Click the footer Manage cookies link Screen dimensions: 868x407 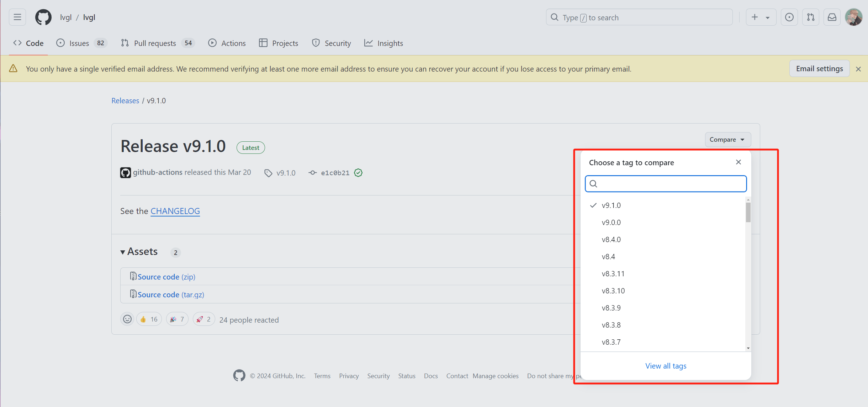tap(495, 376)
